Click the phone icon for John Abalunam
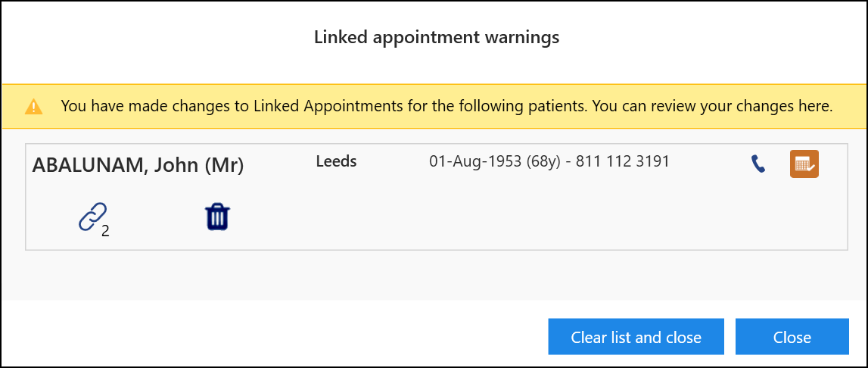 (758, 164)
